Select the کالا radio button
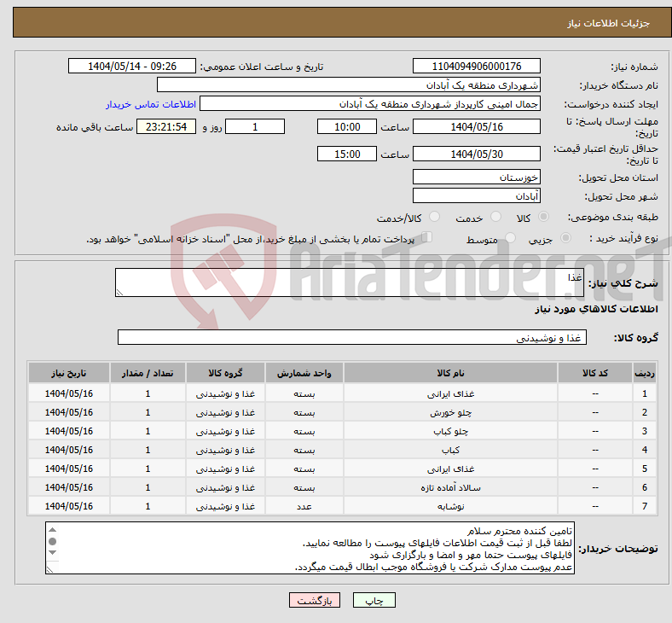This screenshot has height=623, width=672. click(543, 217)
